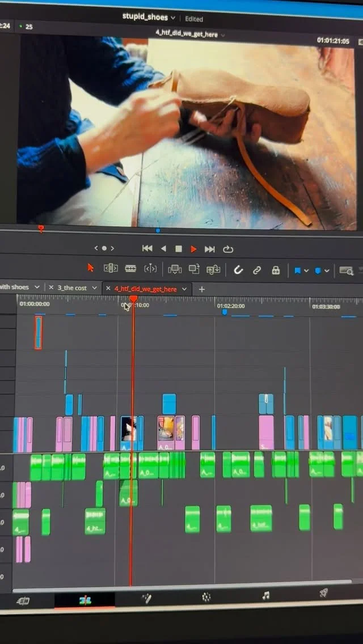Open the timeline zoom search tool
Viewport: 363px width, 644px height.
347,271
